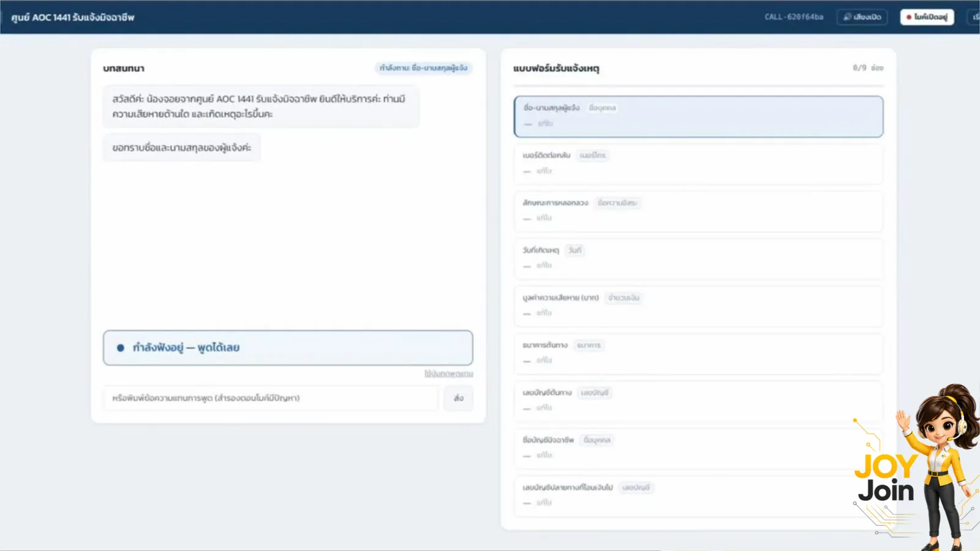Click the แบบฟอร์มรับแจ้งเหตุ panel heading

pyautogui.click(x=556, y=68)
